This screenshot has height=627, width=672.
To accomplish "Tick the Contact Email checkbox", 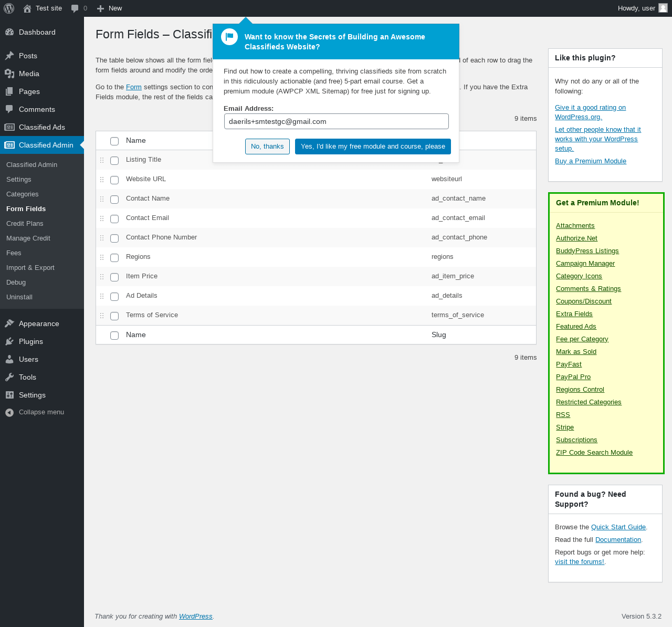I will coord(114,219).
